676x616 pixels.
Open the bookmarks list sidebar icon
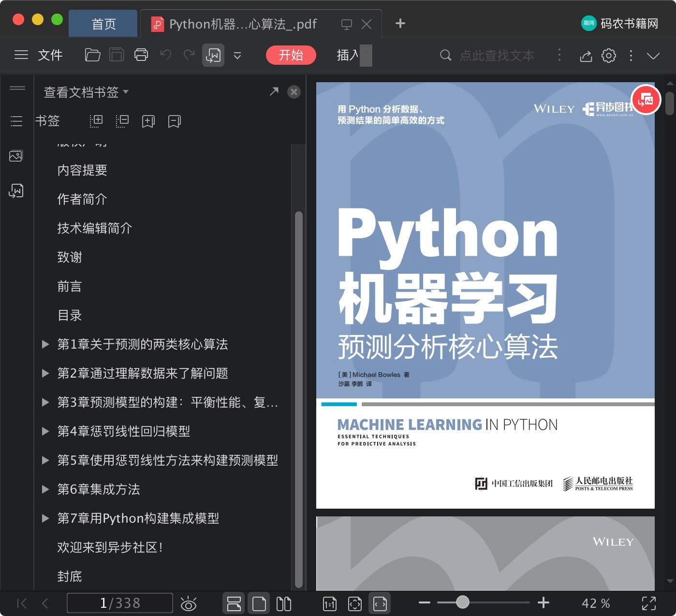pos(16,121)
